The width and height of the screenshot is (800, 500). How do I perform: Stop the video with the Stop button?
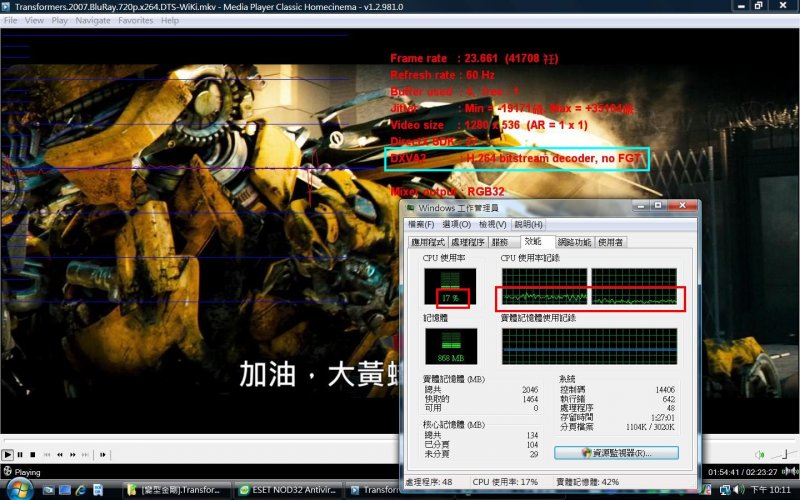coord(32,454)
